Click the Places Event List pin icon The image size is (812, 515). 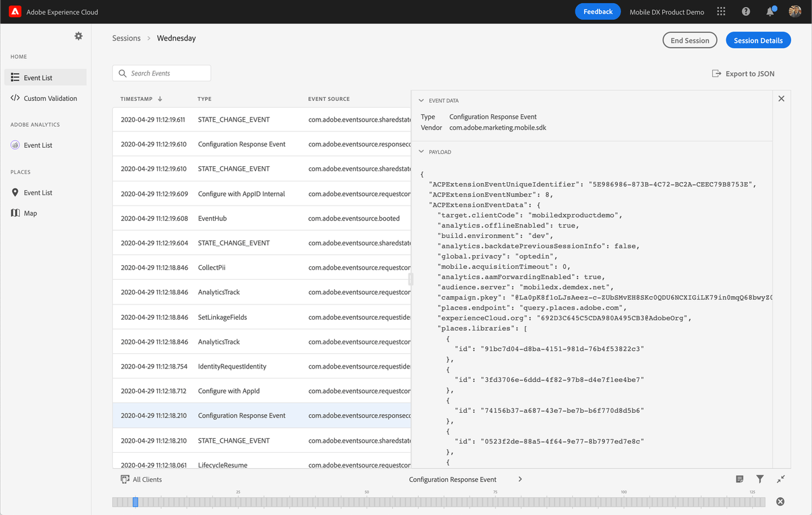(15, 192)
